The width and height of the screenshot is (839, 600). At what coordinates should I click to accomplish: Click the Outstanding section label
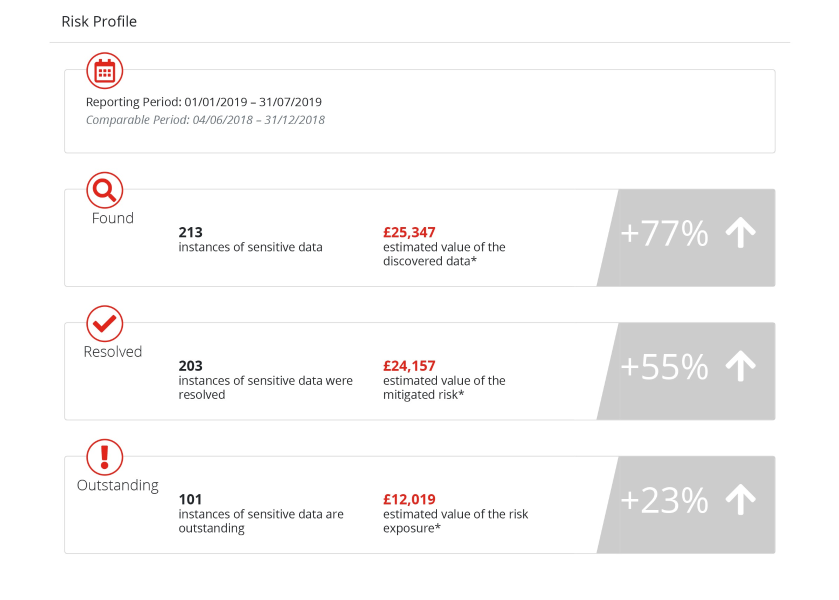click(x=118, y=485)
